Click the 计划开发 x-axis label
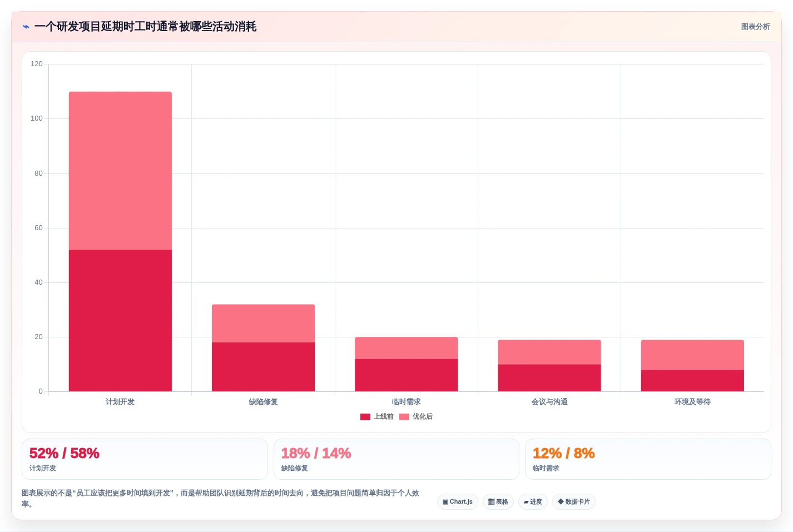 tap(120, 402)
